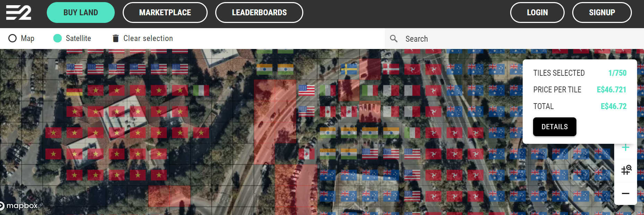Click the Price Per Tile E$46.721 value
The height and width of the screenshot is (215, 644).
[x=611, y=90]
